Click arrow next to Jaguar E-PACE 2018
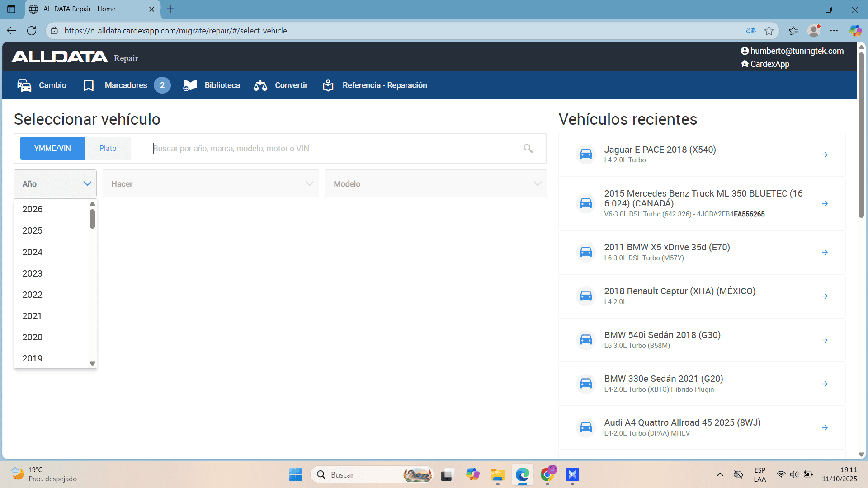 [x=825, y=155]
